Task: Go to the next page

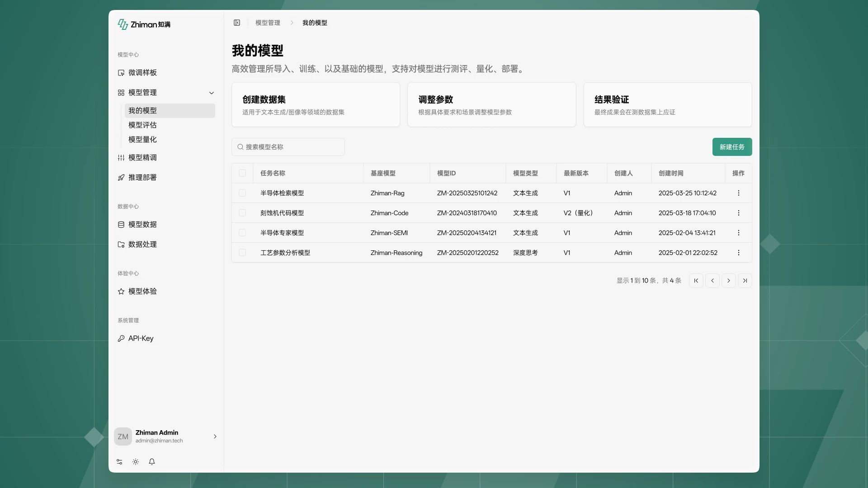Action: (x=729, y=281)
